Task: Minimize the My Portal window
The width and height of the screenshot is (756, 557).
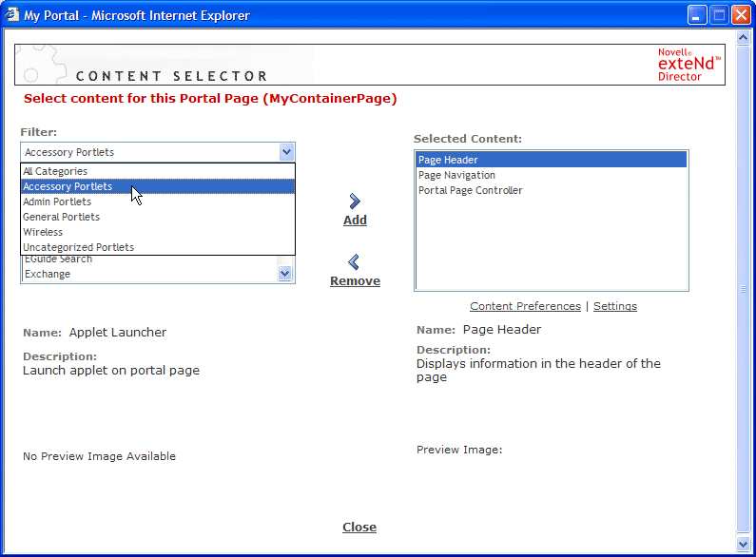Action: click(697, 15)
